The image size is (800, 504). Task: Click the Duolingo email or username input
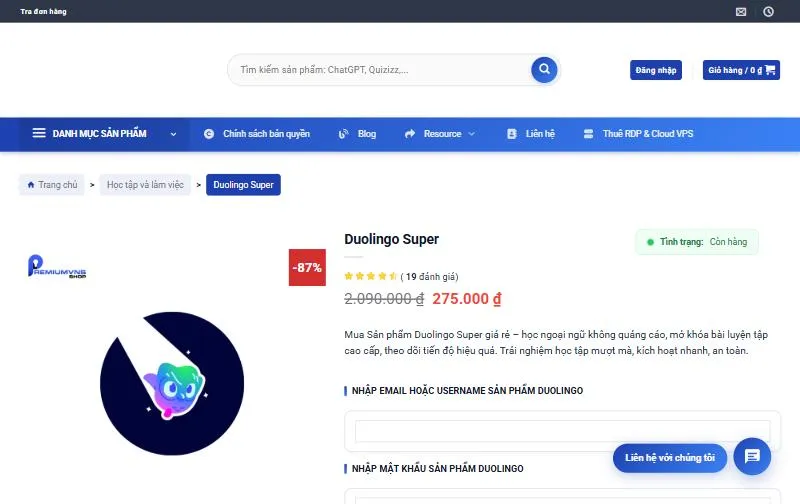[x=562, y=432]
